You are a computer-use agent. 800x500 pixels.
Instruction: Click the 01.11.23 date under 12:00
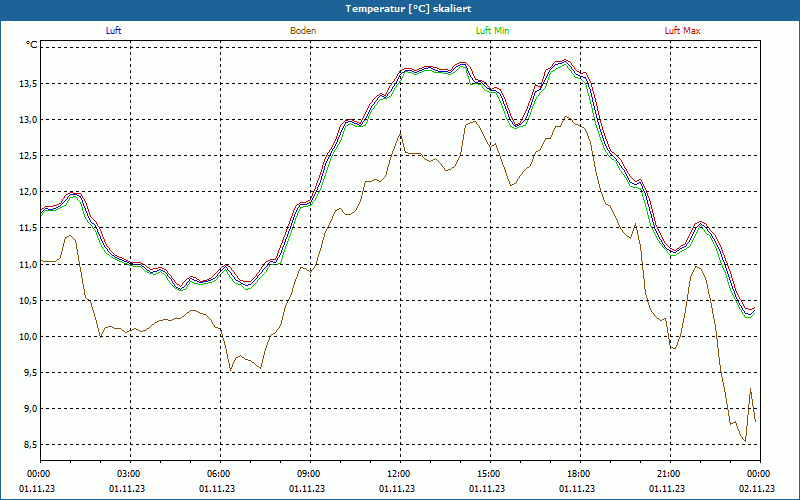point(397,489)
